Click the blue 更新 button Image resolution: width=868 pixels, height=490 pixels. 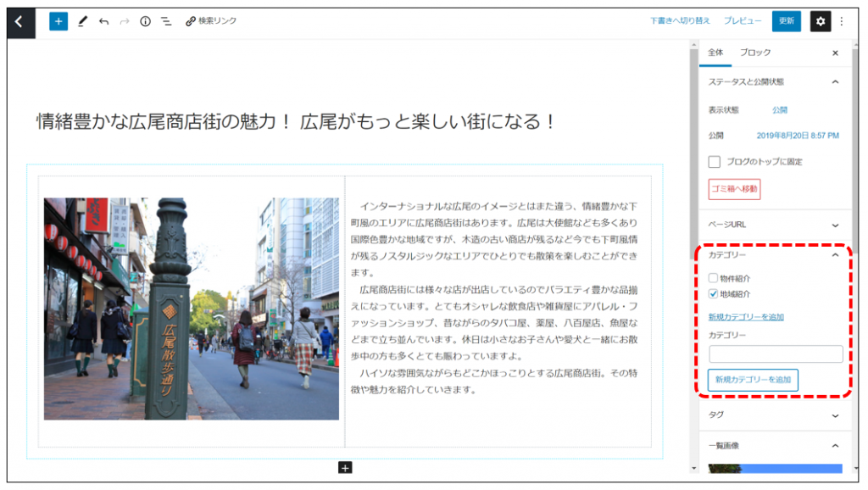pyautogui.click(x=786, y=21)
